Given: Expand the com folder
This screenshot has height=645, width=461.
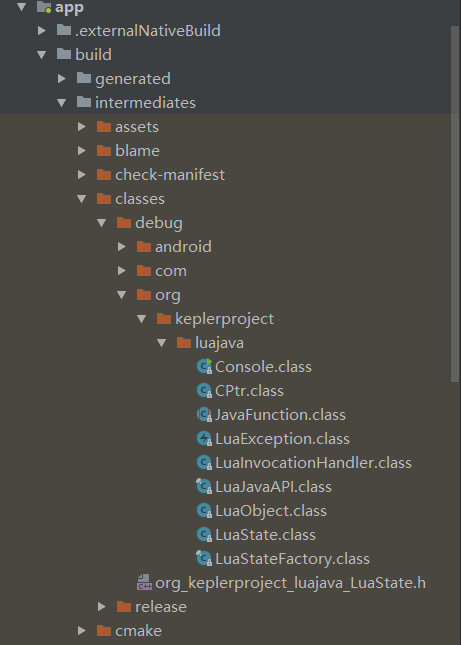Looking at the screenshot, I should (x=121, y=270).
